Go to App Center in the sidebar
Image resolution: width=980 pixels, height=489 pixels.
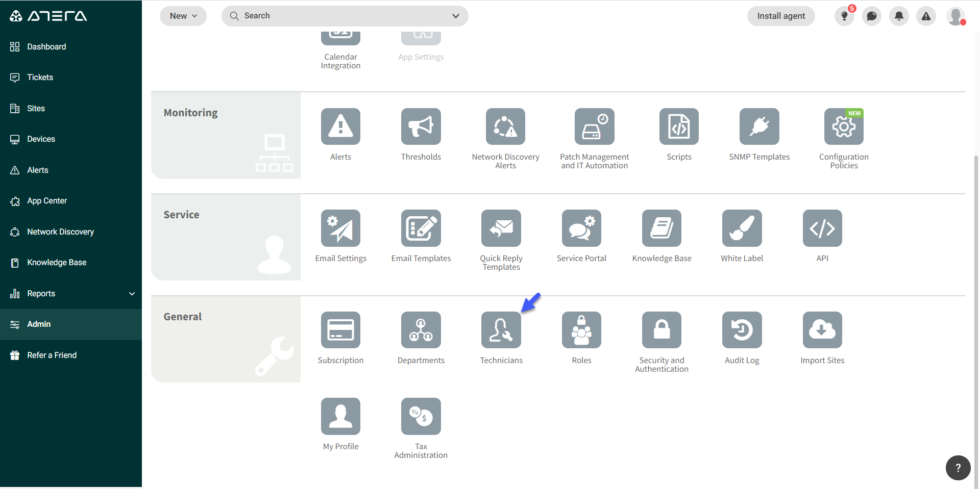coord(71,201)
